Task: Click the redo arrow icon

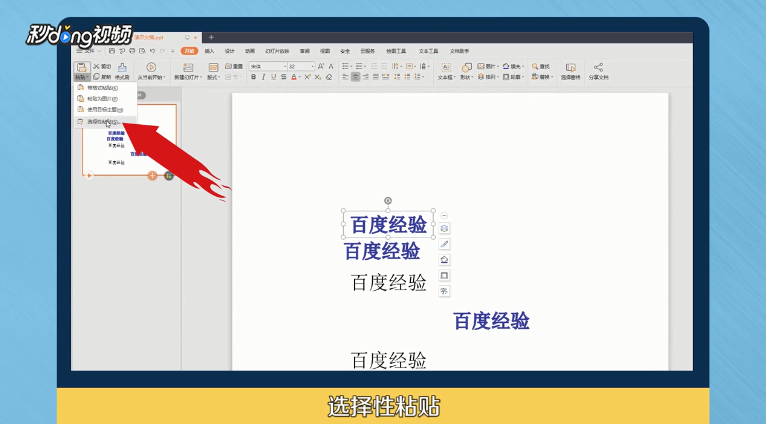Action: coord(163,51)
